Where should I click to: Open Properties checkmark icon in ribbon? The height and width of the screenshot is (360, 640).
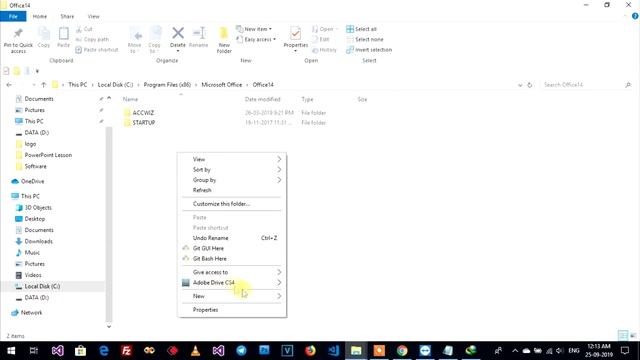point(296,33)
